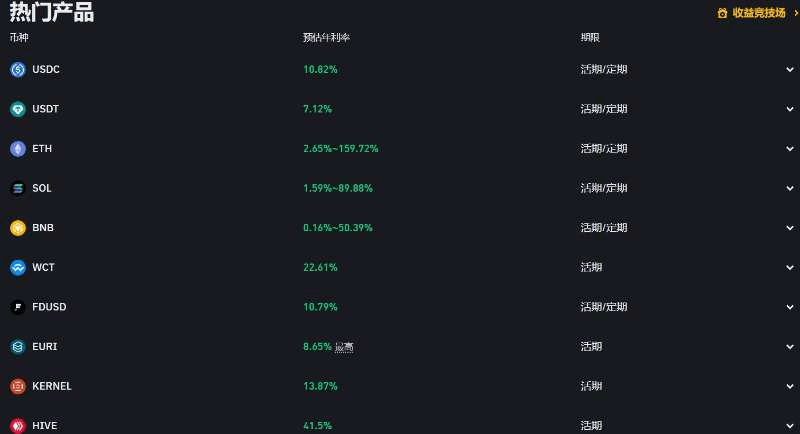800x434 pixels.
Task: Select the HIVE product row
Action: click(400, 425)
